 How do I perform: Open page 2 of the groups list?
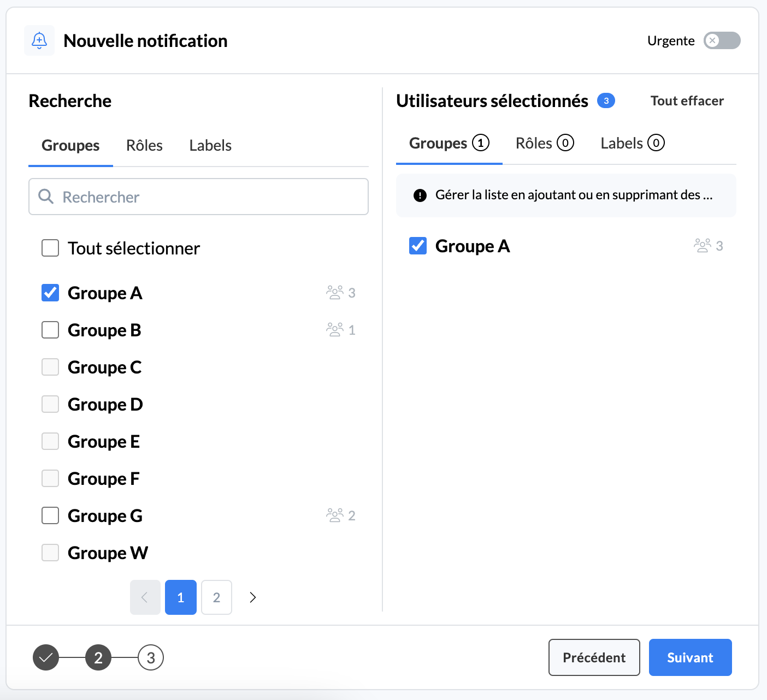pos(216,597)
